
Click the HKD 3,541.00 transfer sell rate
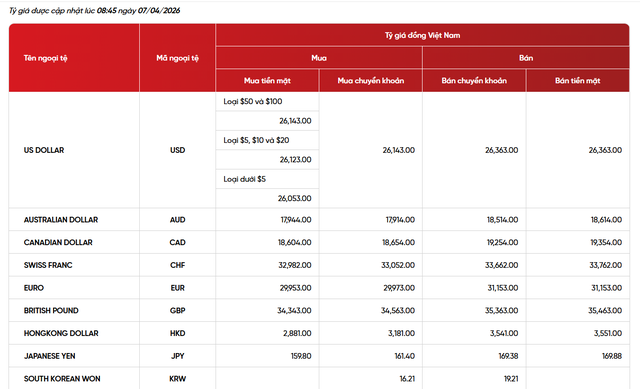tap(504, 333)
